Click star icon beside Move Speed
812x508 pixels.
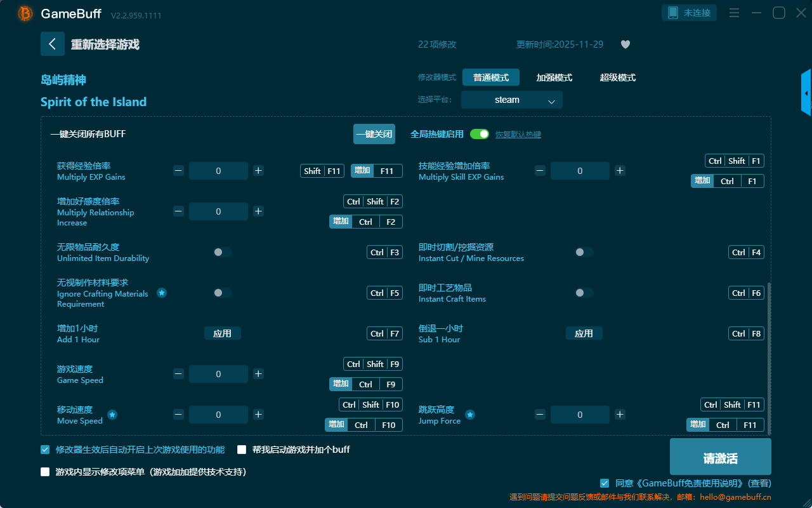click(x=112, y=415)
